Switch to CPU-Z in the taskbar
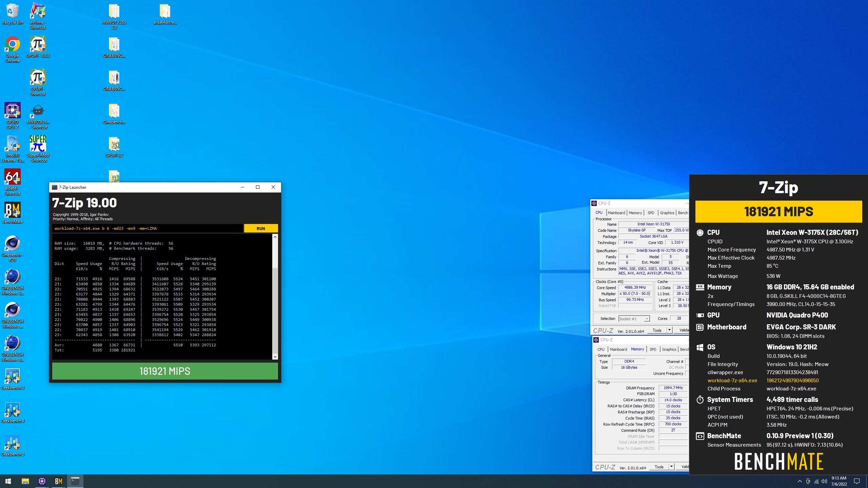 click(42, 481)
